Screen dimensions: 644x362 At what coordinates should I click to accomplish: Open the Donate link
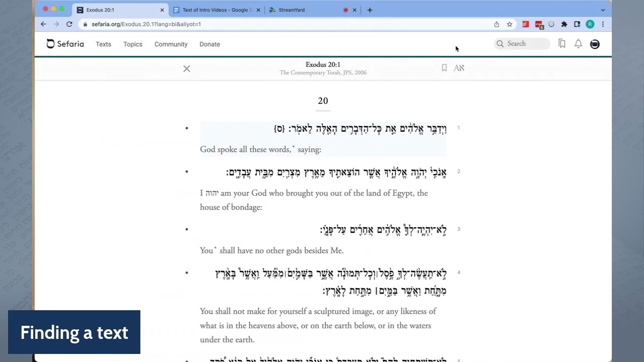(x=210, y=44)
